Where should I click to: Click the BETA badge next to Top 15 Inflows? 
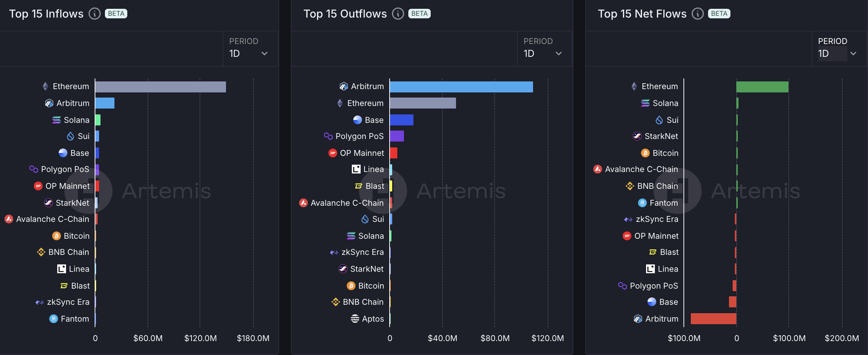coord(116,14)
